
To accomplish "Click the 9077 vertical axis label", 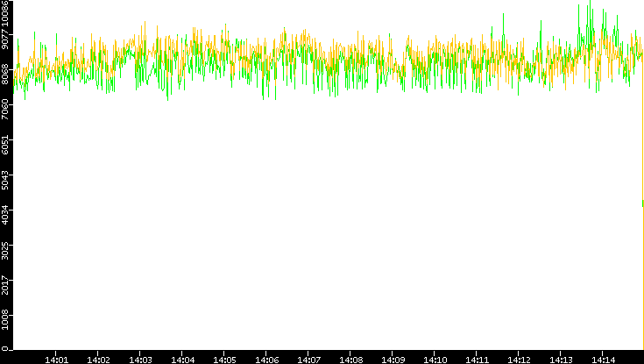I will coord(4,39).
